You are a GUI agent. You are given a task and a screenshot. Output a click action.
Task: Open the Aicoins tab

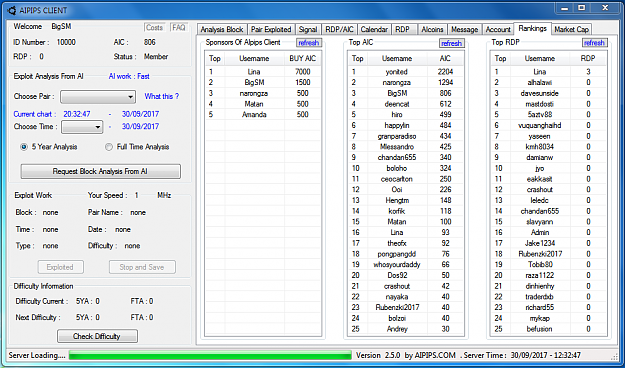point(432,30)
